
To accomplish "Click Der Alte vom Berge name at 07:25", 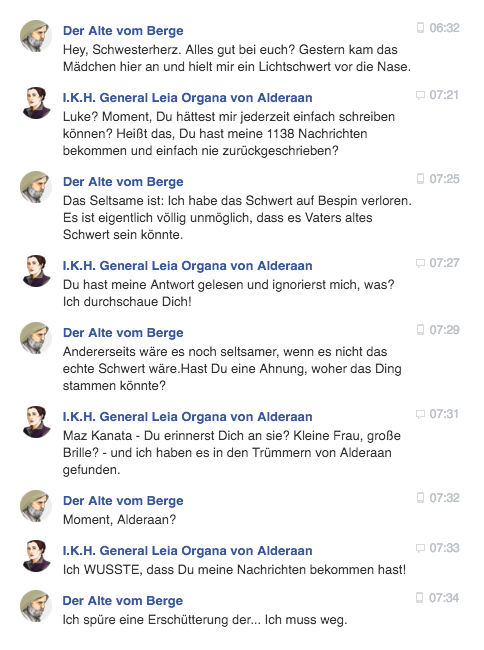I will click(x=123, y=182).
